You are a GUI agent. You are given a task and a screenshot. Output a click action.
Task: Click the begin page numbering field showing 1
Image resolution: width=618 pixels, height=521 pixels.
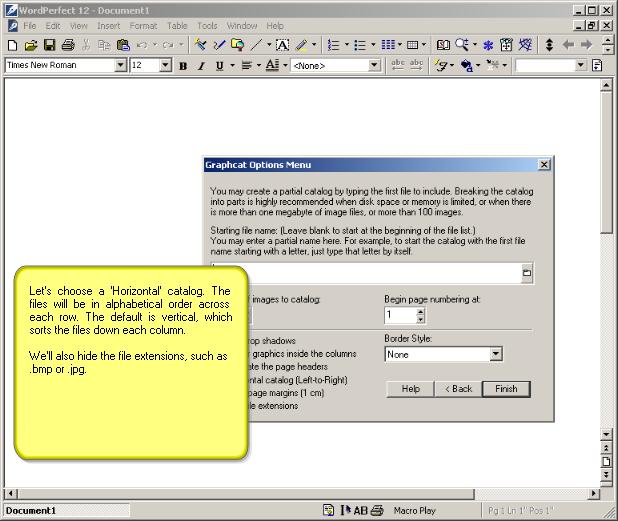400,315
